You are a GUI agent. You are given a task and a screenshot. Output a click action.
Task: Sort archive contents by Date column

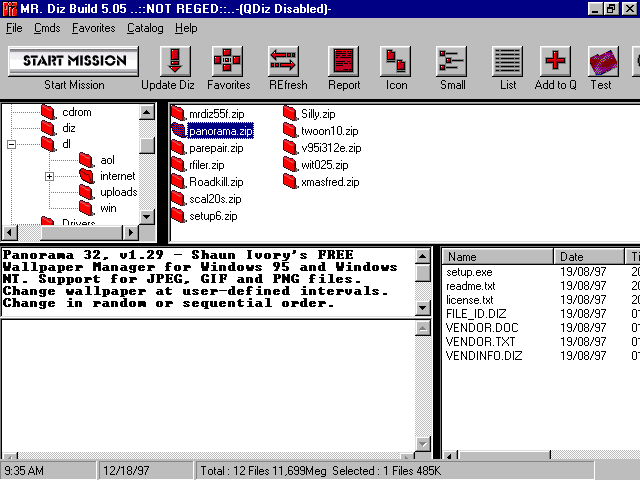pos(588,257)
